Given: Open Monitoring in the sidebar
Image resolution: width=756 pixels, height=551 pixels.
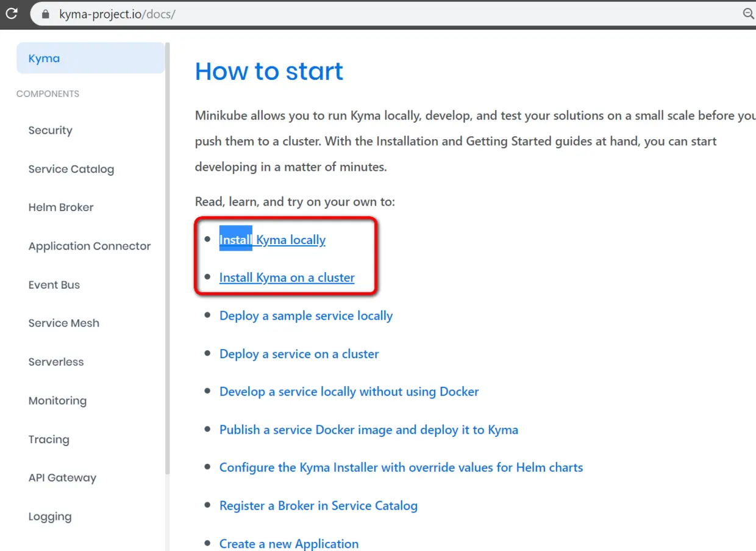Looking at the screenshot, I should point(57,401).
